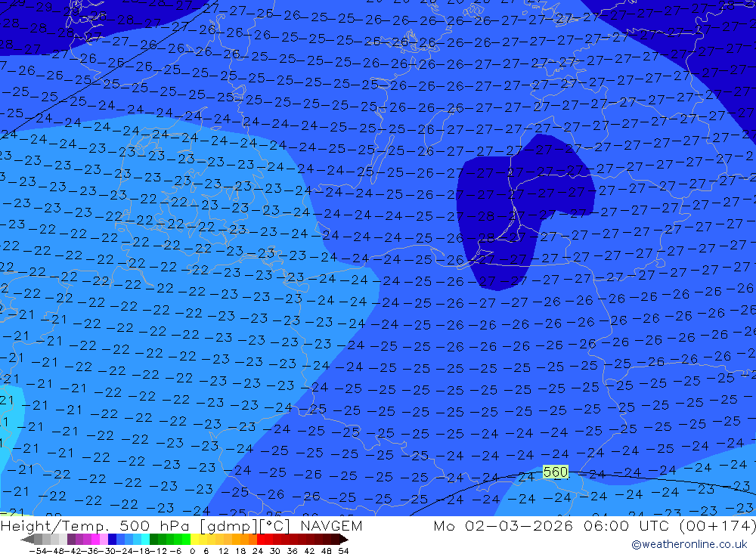Click the 54 legend scale value

[343, 551]
